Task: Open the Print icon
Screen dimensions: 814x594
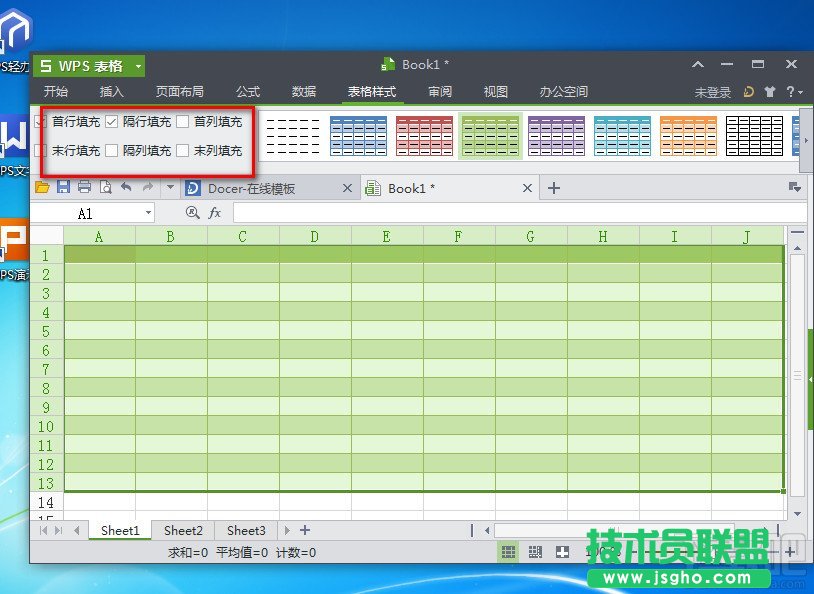Action: click(85, 186)
